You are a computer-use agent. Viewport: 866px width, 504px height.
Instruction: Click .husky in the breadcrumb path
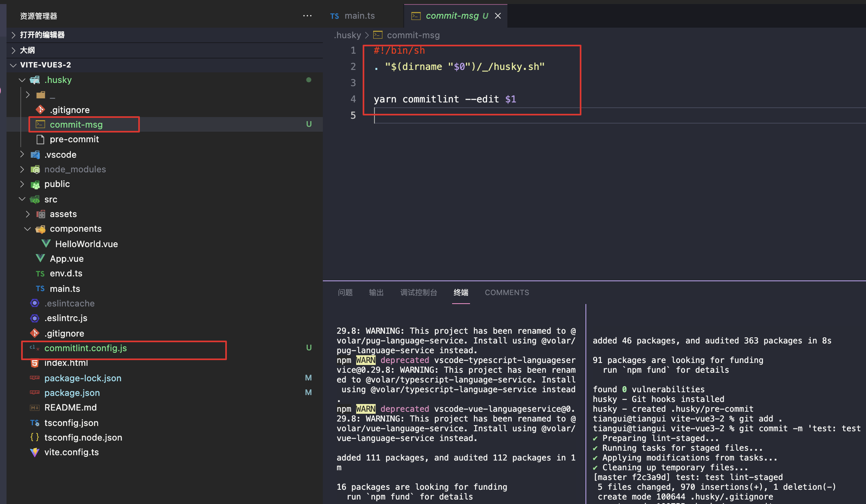click(347, 35)
